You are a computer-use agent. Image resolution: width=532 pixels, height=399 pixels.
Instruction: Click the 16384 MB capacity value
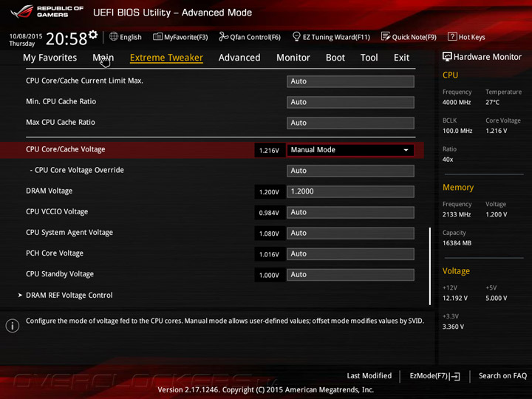tap(457, 243)
